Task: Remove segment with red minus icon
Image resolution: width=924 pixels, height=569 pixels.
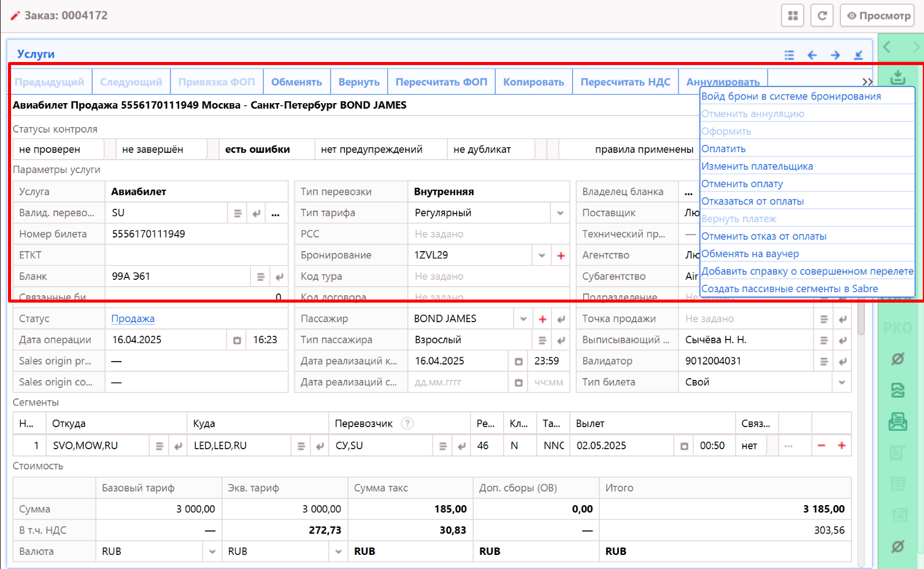Action: pyautogui.click(x=822, y=446)
